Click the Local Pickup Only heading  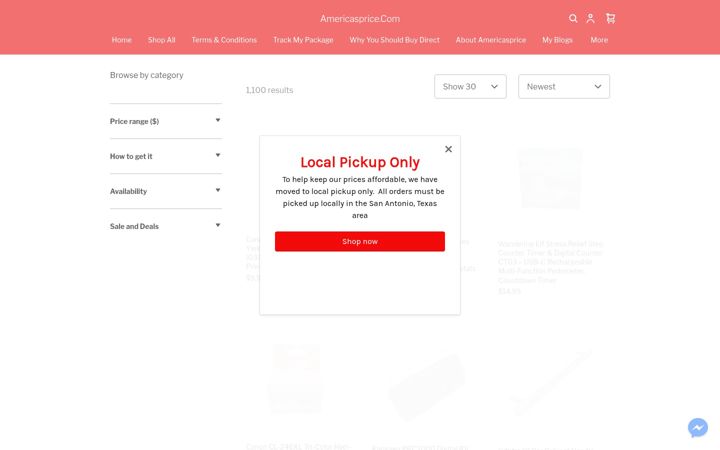tap(360, 162)
